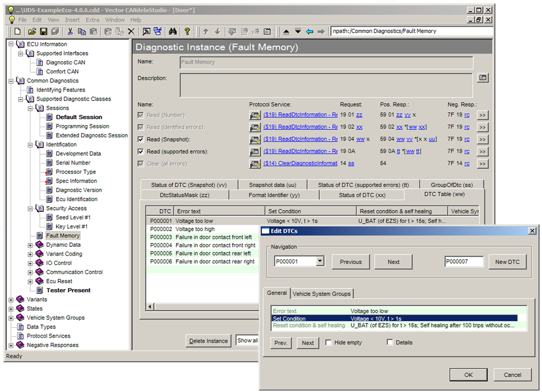Save the document via floppy disk icon
The image size is (542, 392).
[43, 31]
